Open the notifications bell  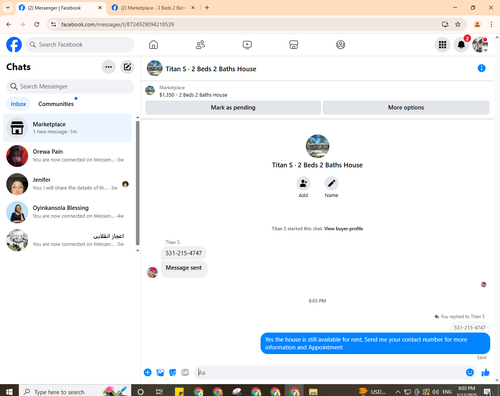pos(461,45)
